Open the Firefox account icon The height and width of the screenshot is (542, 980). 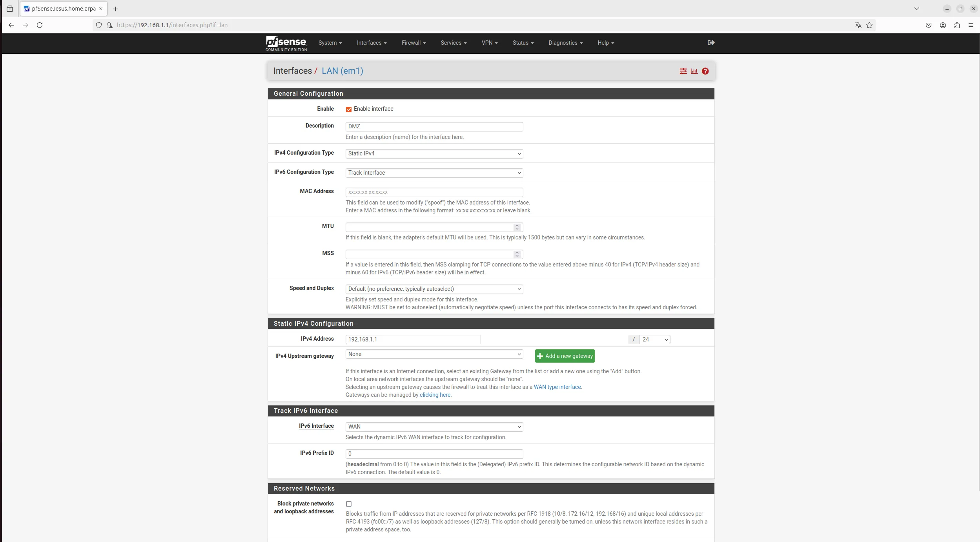(x=943, y=25)
